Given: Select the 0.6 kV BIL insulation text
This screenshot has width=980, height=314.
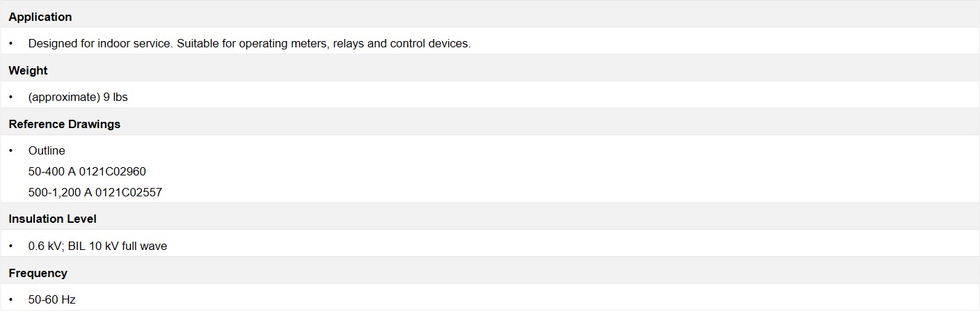Looking at the screenshot, I should coord(97,246).
